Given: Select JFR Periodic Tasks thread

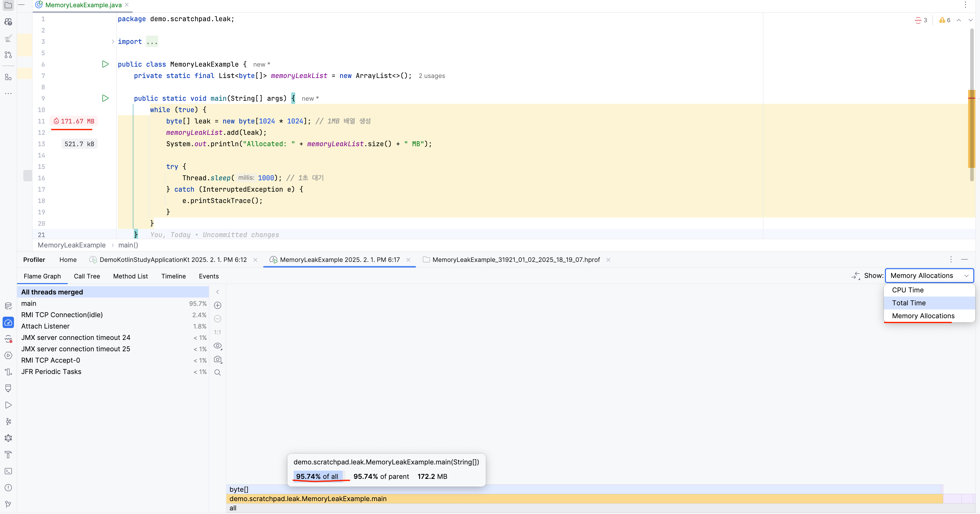Looking at the screenshot, I should (x=113, y=371).
